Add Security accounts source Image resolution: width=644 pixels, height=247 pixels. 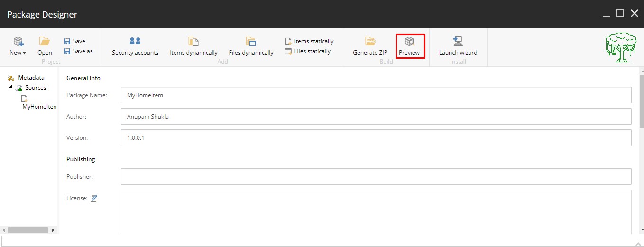click(135, 46)
